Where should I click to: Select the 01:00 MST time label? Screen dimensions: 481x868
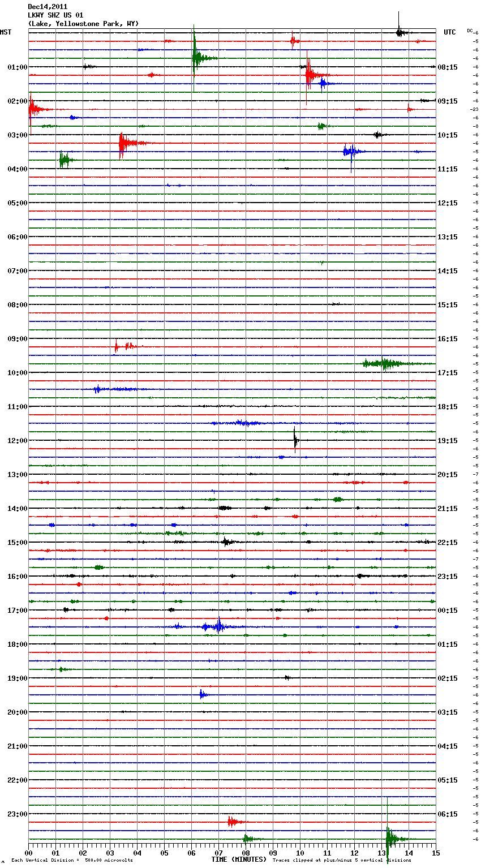point(17,67)
